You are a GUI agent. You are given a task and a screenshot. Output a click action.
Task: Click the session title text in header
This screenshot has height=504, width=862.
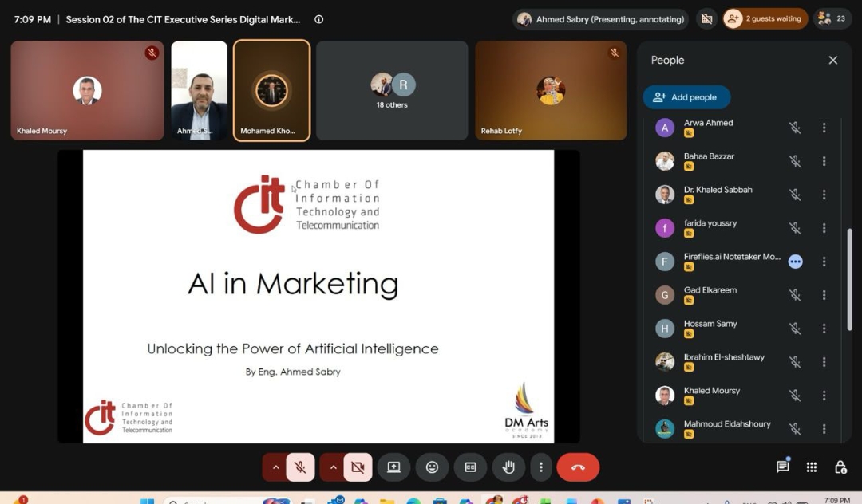[x=183, y=19]
